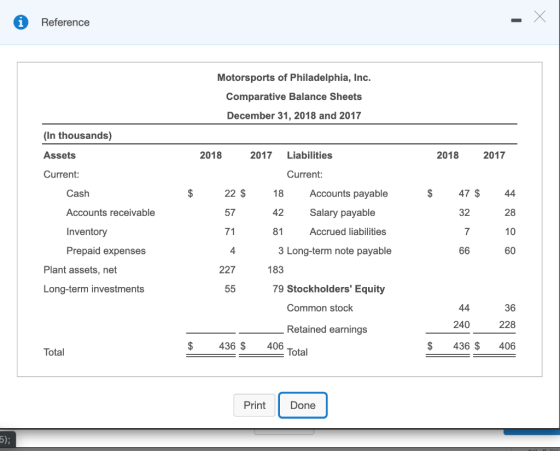Minimize the Reference dialog

click(516, 21)
